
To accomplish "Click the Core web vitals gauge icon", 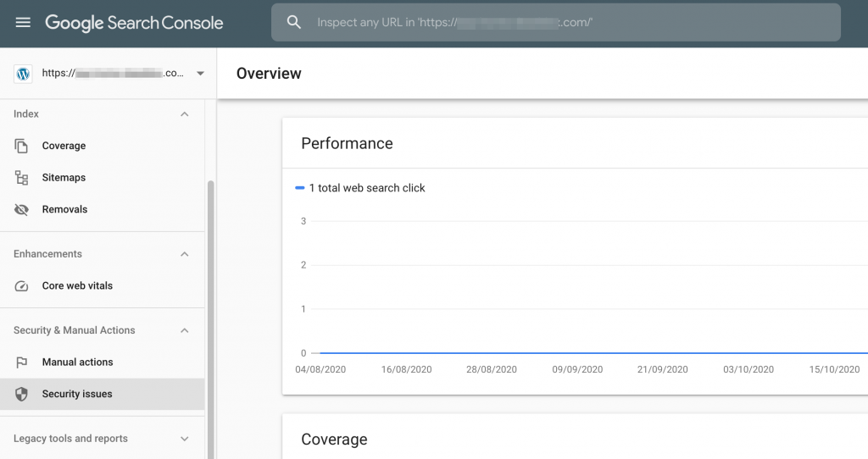I will (22, 286).
